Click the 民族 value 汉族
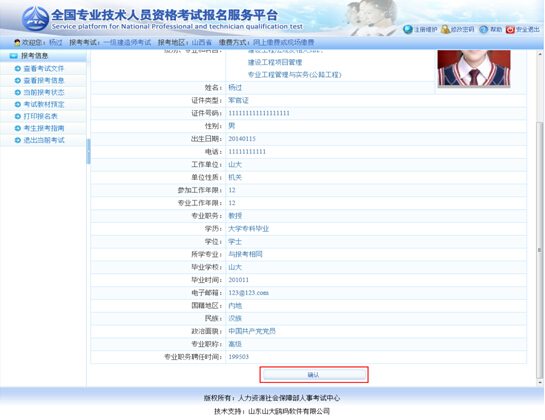This screenshot has height=420, width=545. pyautogui.click(x=235, y=318)
